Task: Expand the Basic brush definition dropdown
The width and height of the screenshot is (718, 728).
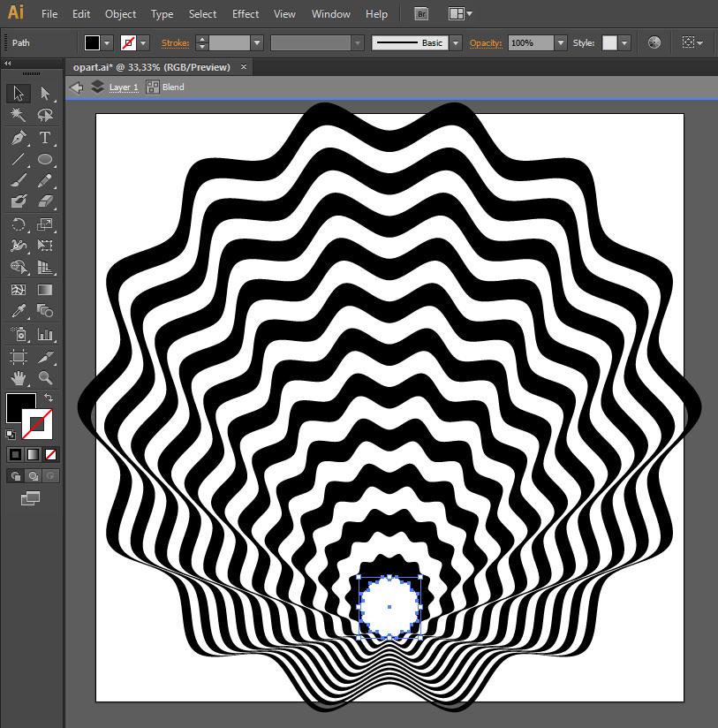Action: click(456, 42)
